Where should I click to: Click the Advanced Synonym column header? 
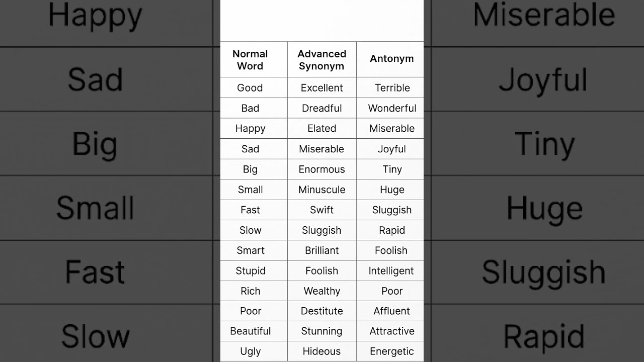tap(321, 60)
